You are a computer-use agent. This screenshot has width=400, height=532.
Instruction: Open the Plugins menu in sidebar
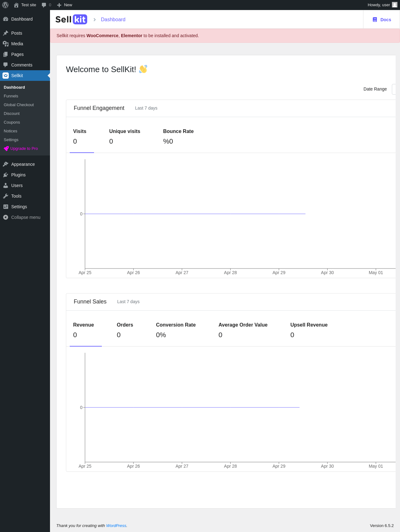click(x=18, y=175)
